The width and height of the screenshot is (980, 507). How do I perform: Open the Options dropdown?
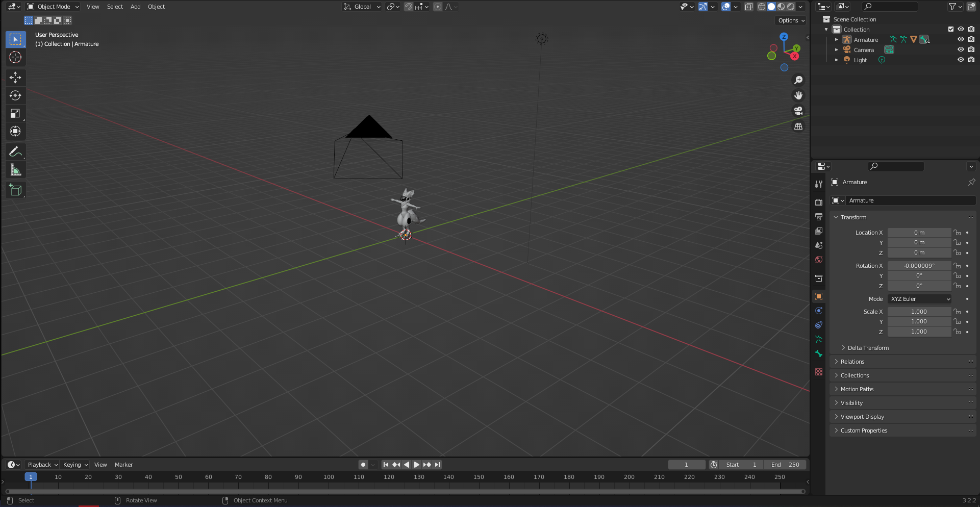[791, 20]
